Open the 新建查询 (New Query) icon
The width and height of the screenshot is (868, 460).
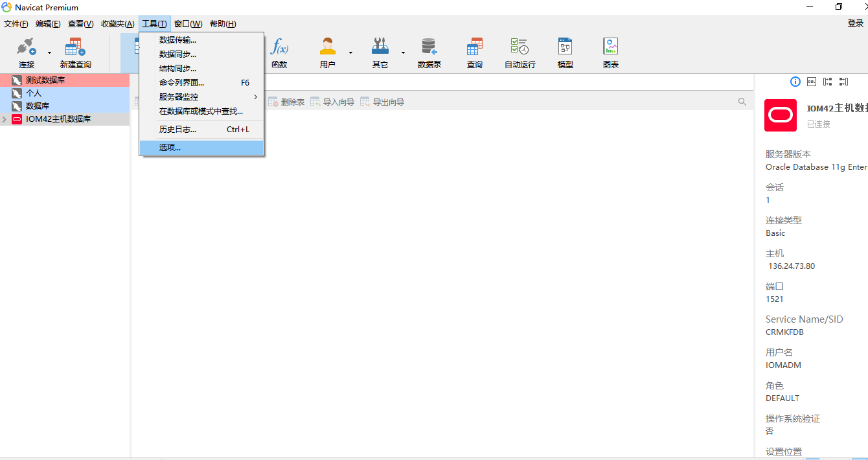74,52
